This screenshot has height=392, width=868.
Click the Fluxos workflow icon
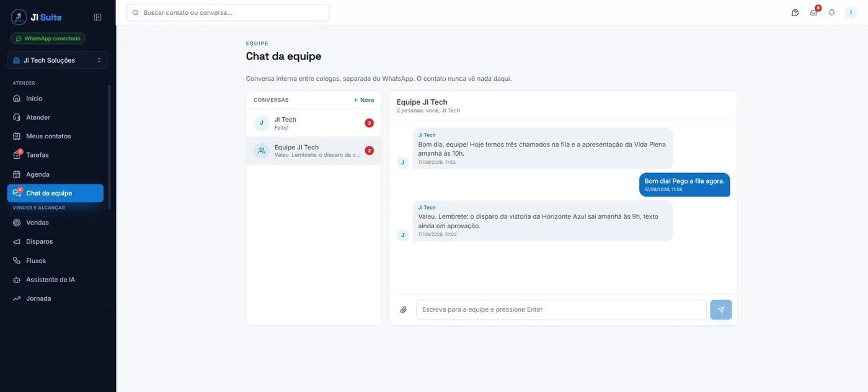pos(17,261)
